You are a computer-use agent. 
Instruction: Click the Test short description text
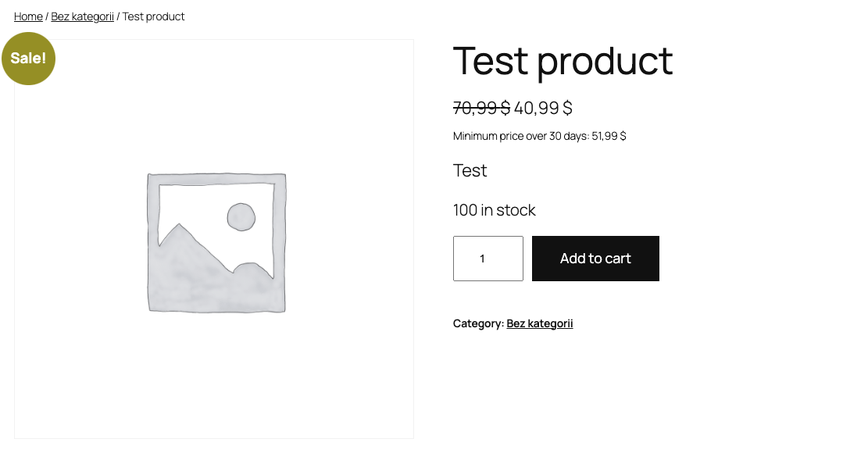470,170
